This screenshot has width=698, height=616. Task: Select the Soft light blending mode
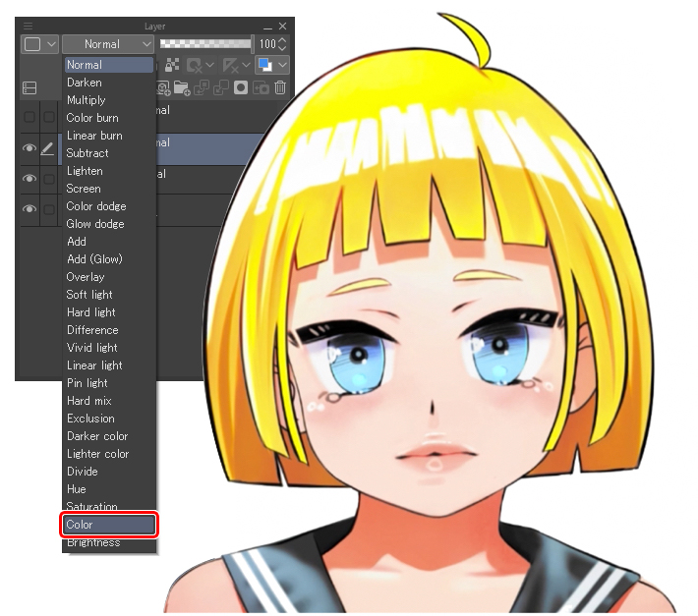[x=89, y=295]
